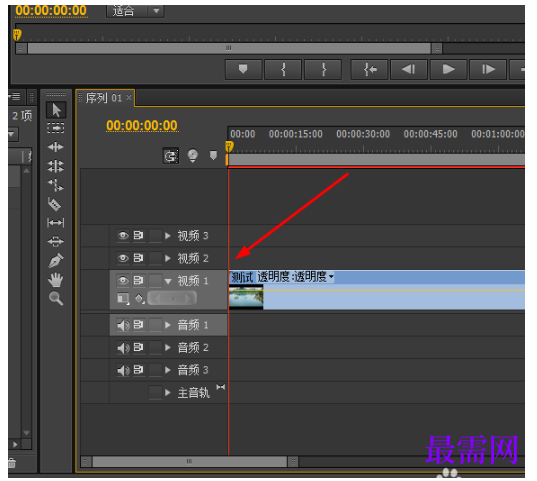The height and width of the screenshot is (481, 537).
Task: Select the Slip tool
Action: (55, 223)
